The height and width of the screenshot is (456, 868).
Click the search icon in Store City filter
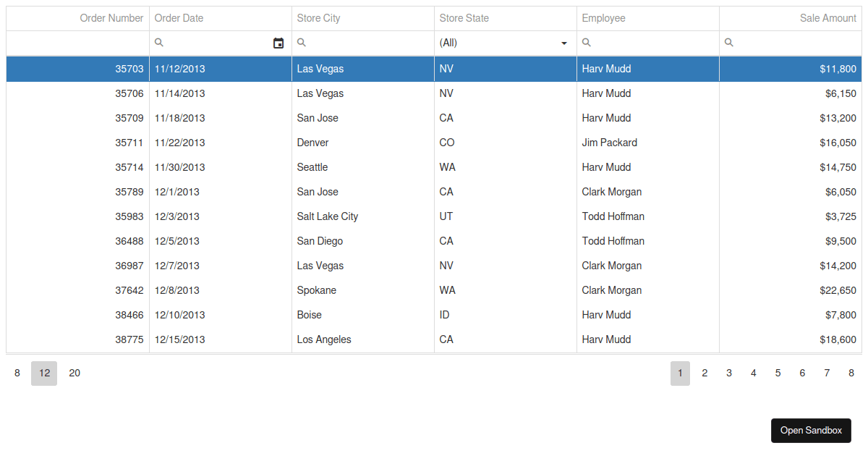[302, 43]
